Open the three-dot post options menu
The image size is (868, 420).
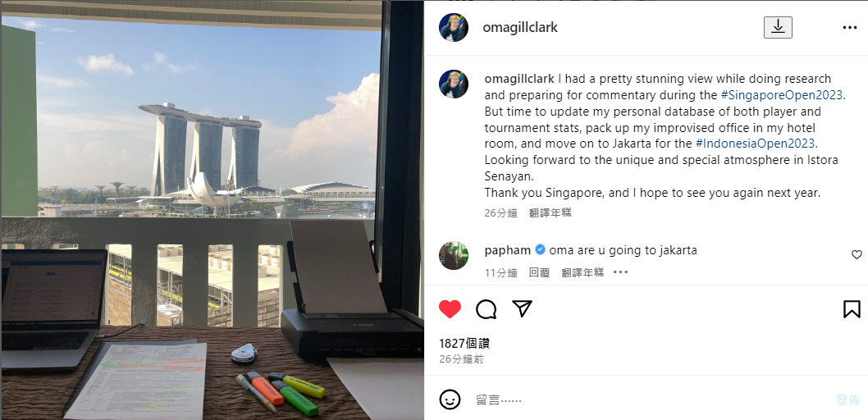pyautogui.click(x=850, y=28)
